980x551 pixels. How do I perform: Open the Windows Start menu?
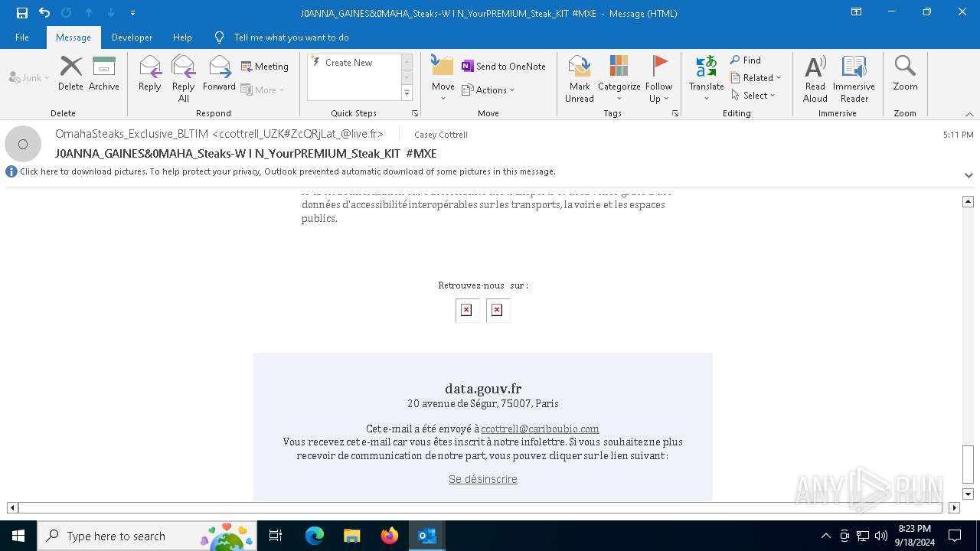[x=18, y=536]
